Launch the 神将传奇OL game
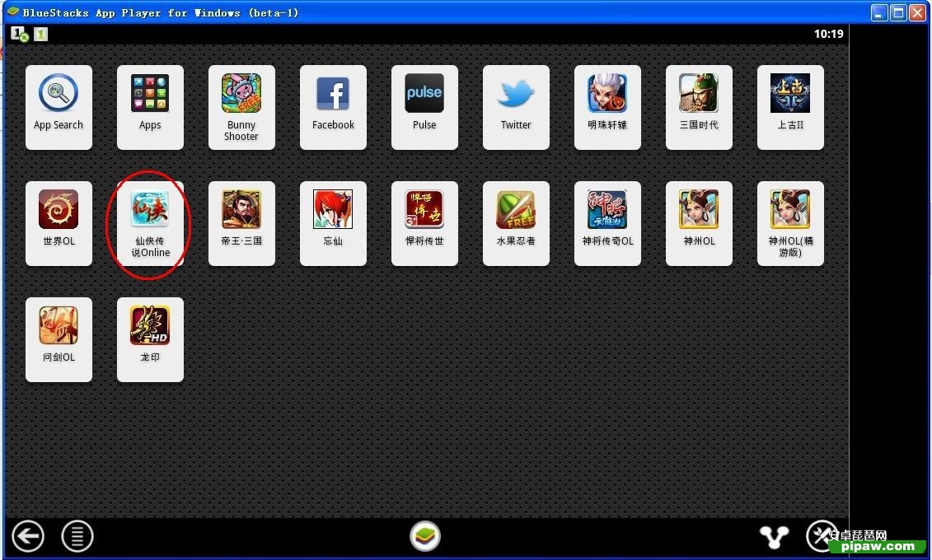Viewport: 932px width, 560px height. (x=607, y=223)
